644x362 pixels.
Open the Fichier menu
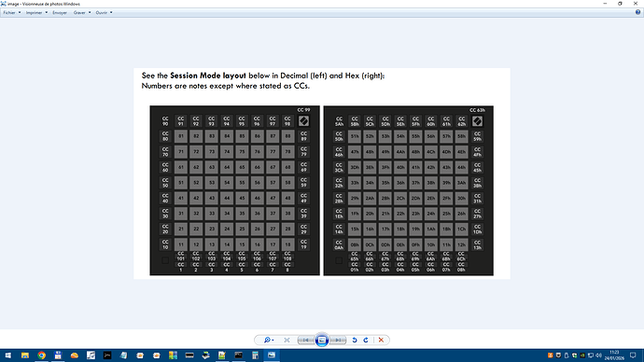click(x=11, y=13)
